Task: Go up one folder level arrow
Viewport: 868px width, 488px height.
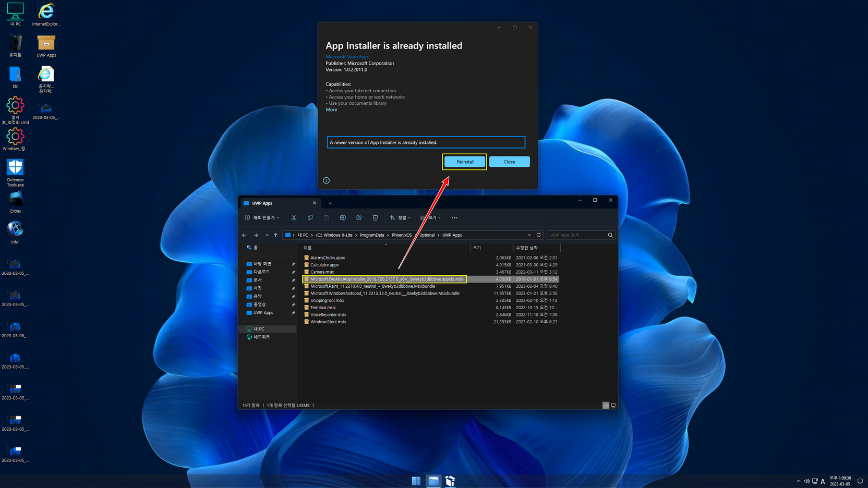Action: point(275,235)
